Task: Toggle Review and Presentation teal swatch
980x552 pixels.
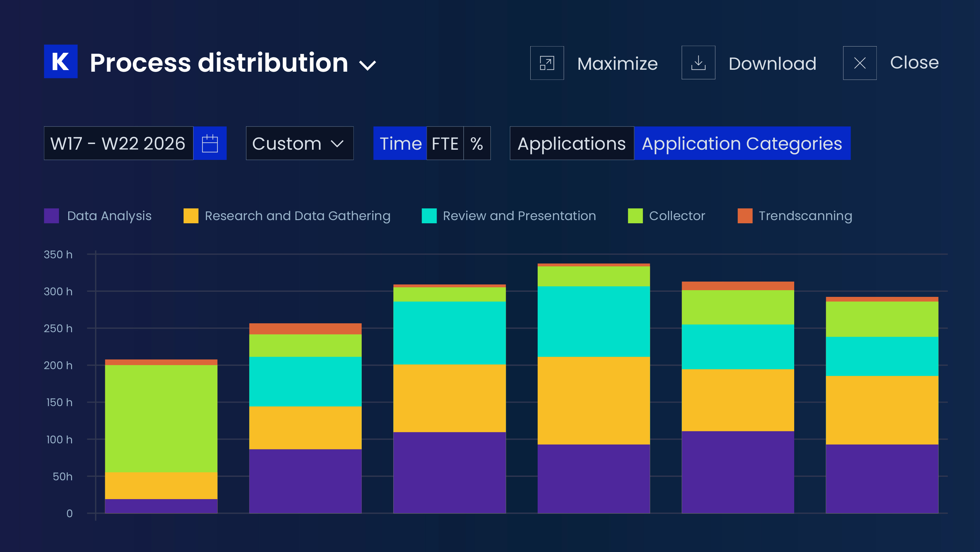Action: point(429,216)
